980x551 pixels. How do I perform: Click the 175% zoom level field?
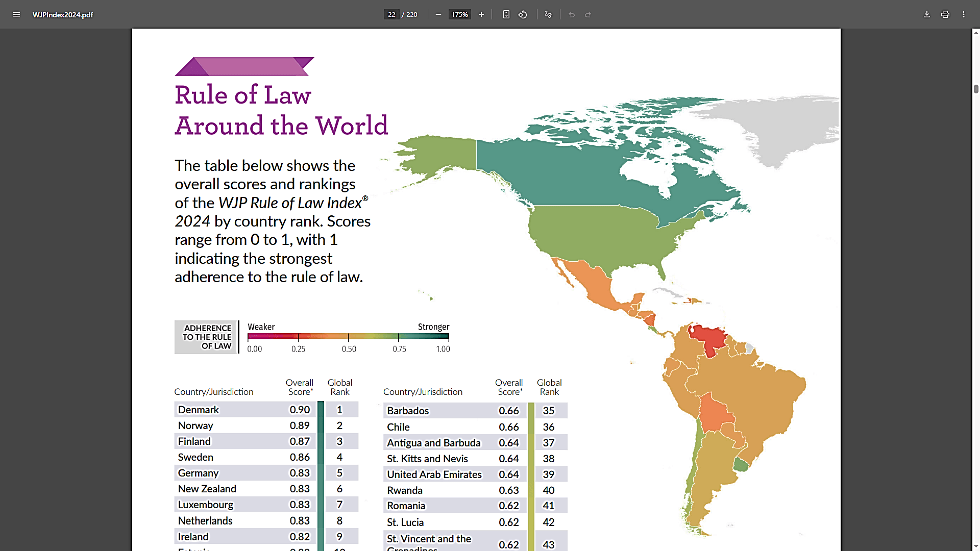point(459,14)
